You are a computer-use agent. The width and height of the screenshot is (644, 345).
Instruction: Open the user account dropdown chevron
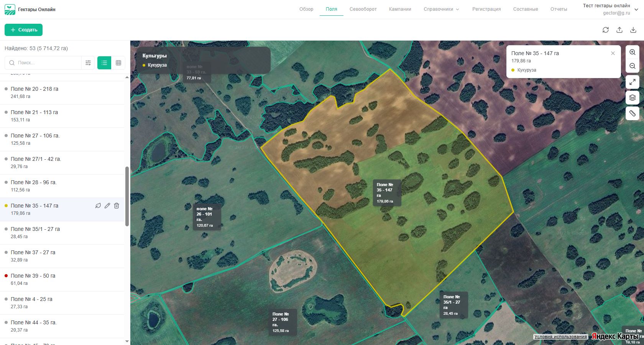click(636, 10)
